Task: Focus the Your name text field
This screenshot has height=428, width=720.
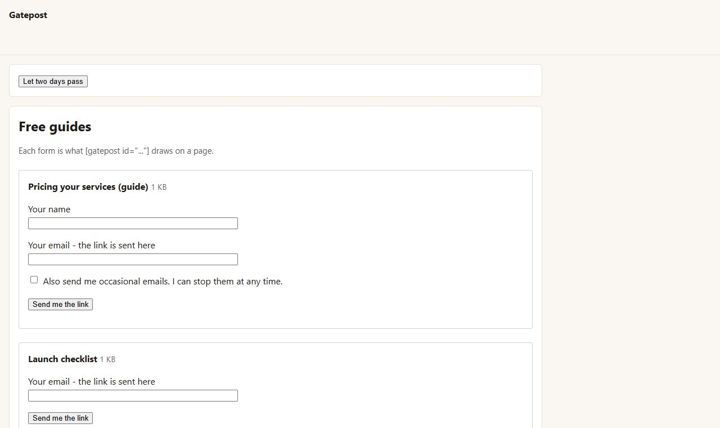Action: pos(133,223)
